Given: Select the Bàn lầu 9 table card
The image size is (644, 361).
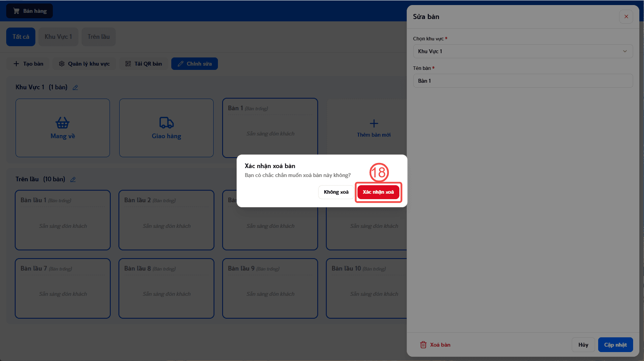Looking at the screenshot, I should click(x=270, y=288).
